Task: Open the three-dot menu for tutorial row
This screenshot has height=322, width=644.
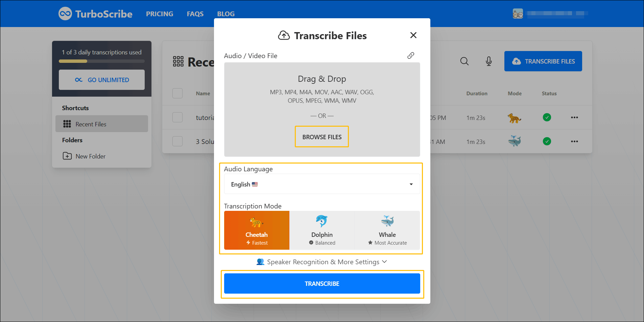Action: click(574, 117)
